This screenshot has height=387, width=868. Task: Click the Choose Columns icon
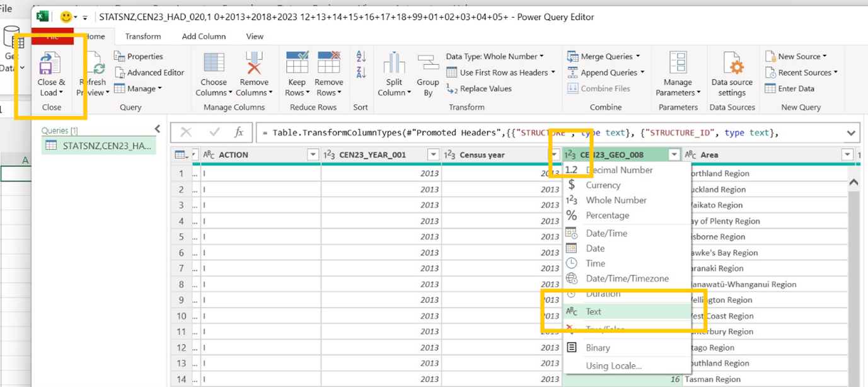tap(214, 64)
